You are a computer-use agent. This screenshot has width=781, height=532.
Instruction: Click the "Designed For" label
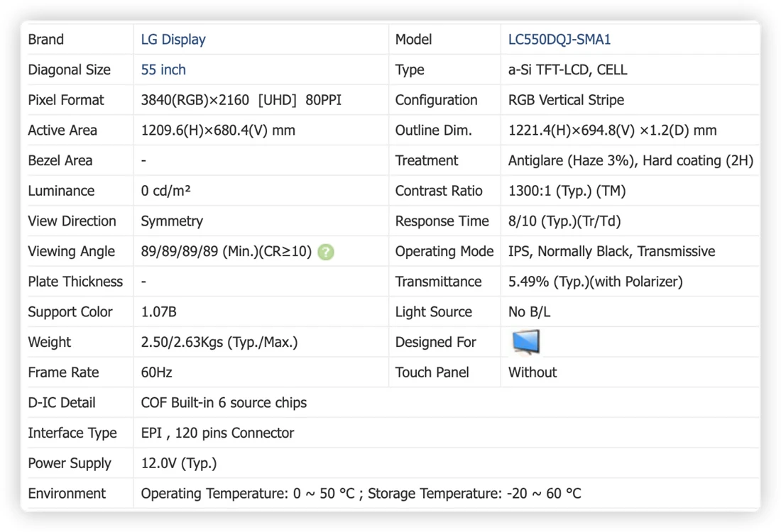coord(435,343)
